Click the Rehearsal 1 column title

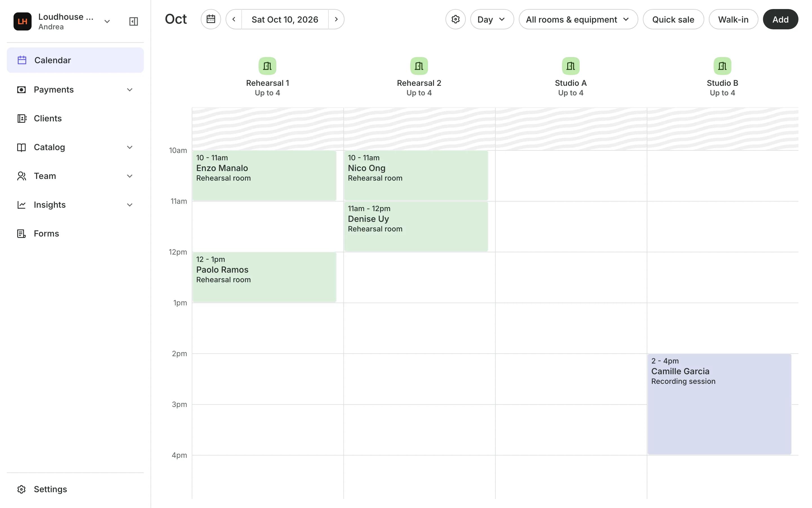267,83
